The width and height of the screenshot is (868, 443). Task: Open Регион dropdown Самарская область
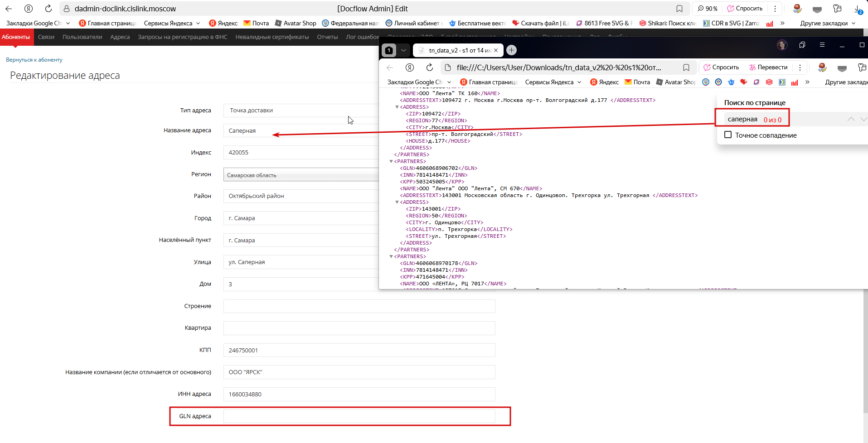coord(301,175)
